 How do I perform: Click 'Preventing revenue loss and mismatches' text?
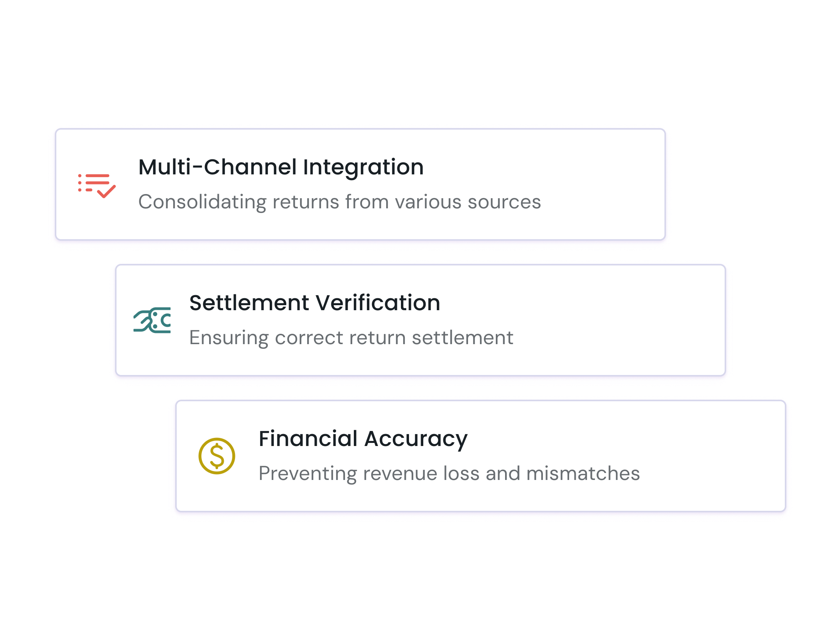click(449, 474)
